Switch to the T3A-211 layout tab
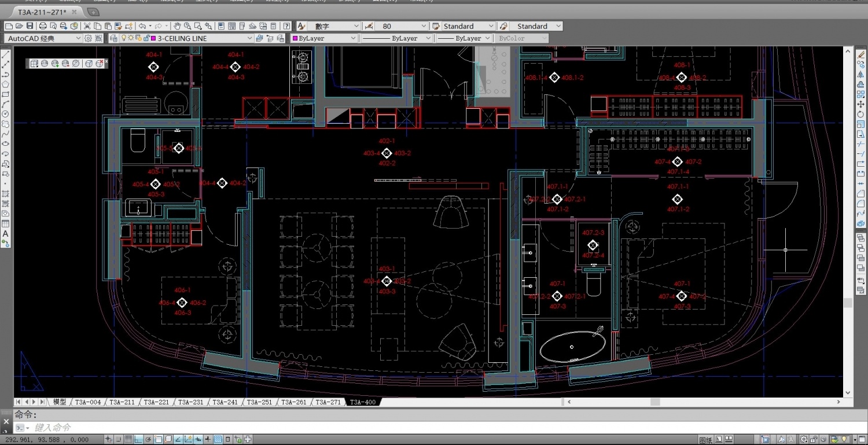The image size is (868, 445). click(x=122, y=402)
